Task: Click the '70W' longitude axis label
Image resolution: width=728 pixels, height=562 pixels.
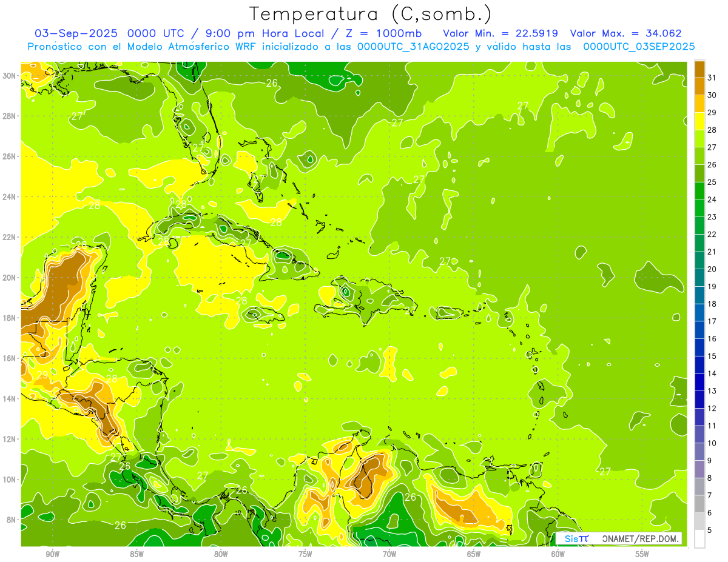Action: click(x=389, y=554)
